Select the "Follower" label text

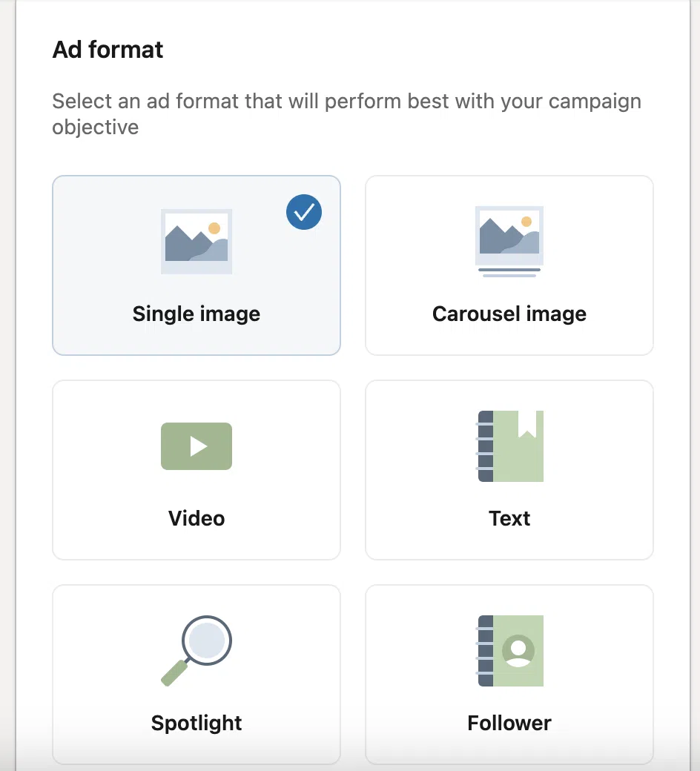tap(509, 723)
